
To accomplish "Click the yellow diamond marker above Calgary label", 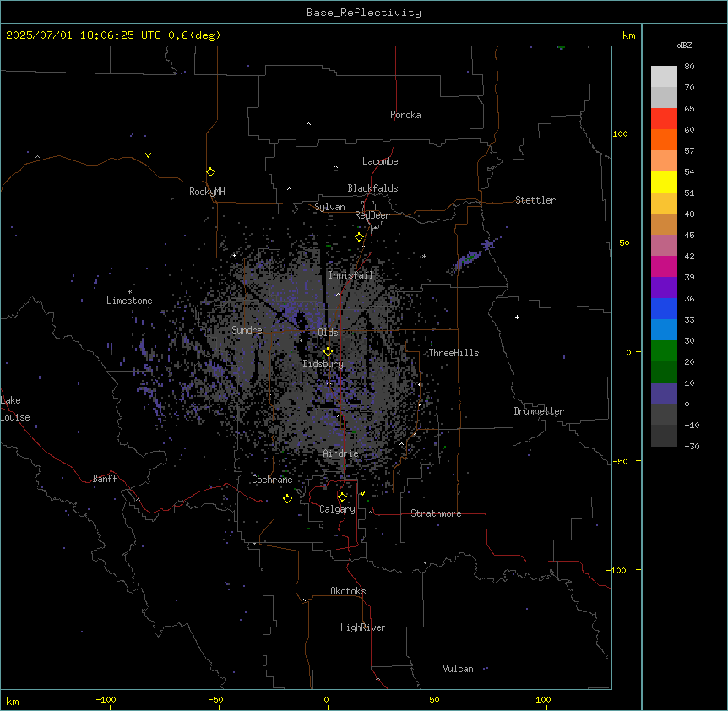I will click(x=342, y=497).
